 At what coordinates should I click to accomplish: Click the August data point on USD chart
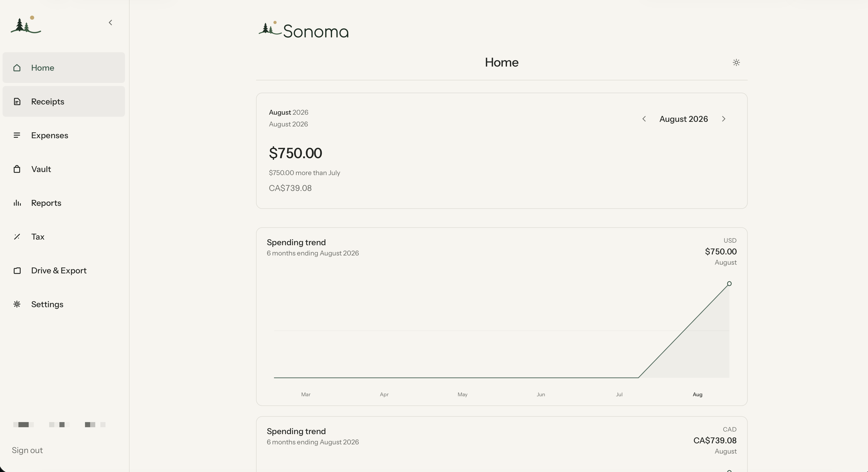click(729, 284)
